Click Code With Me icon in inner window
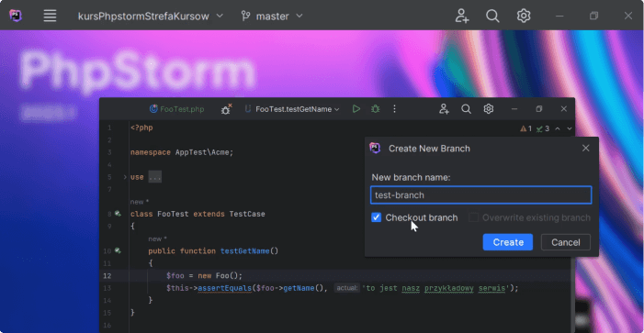Screen dimensions: 644x333 (444, 109)
